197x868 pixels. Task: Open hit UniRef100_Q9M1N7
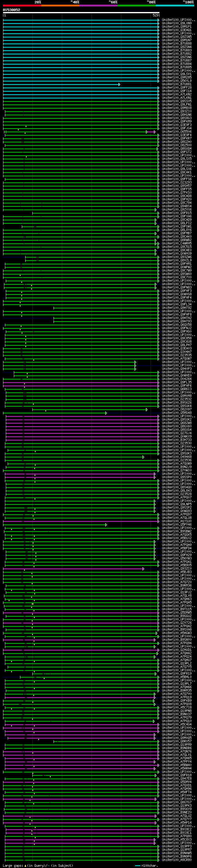(x=177, y=40)
